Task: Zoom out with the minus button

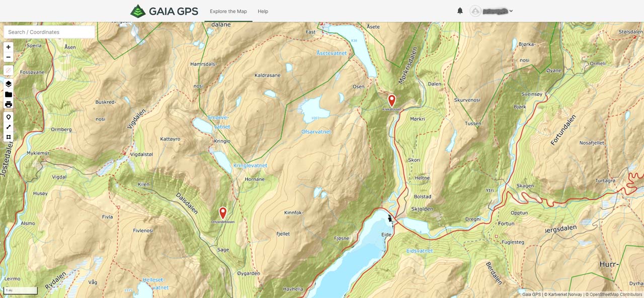Action: 9,57
